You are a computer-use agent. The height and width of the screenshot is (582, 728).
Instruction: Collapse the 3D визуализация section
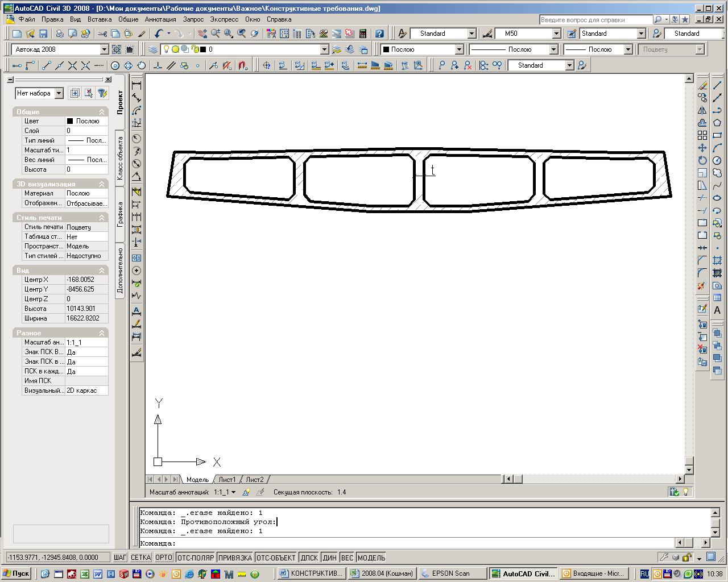(102, 184)
